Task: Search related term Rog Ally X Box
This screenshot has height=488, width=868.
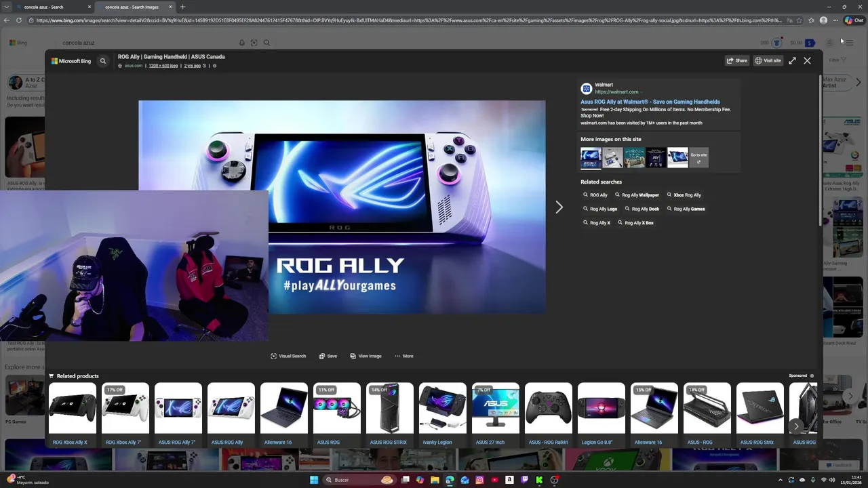Action: click(635, 222)
